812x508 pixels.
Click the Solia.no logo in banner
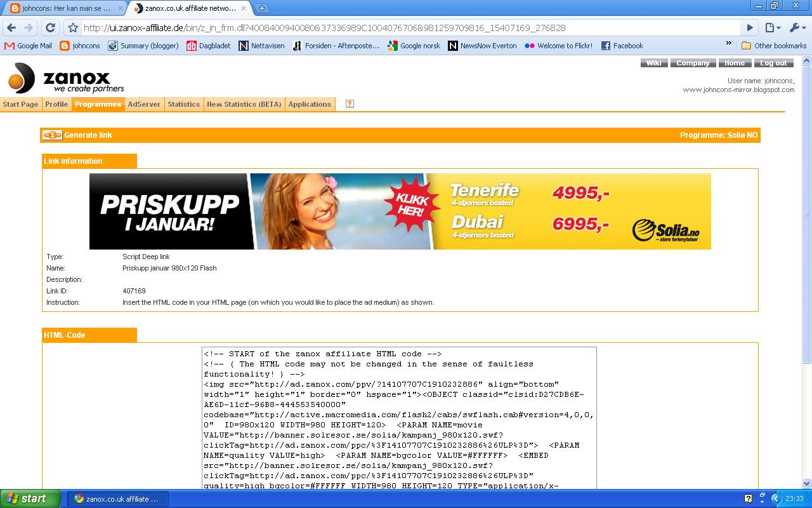[x=665, y=231]
